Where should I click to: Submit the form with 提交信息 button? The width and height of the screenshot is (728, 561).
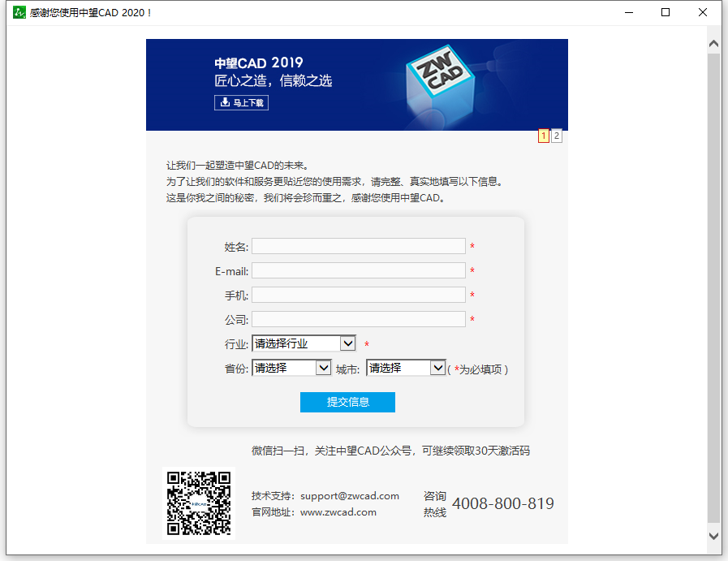tap(347, 402)
